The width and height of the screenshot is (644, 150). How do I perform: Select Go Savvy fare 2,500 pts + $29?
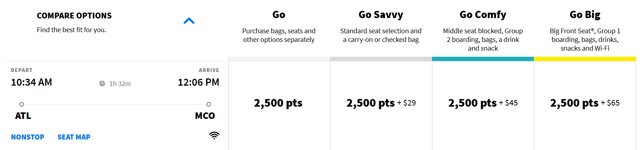pos(381,103)
